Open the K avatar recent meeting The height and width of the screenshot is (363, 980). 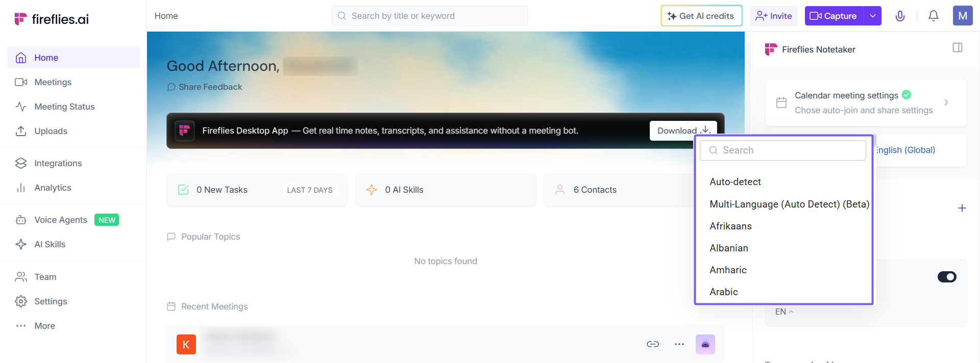pyautogui.click(x=186, y=344)
